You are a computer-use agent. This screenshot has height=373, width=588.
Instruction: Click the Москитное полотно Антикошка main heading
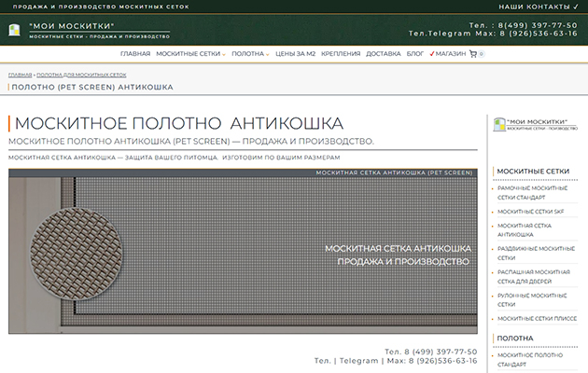tap(179, 124)
